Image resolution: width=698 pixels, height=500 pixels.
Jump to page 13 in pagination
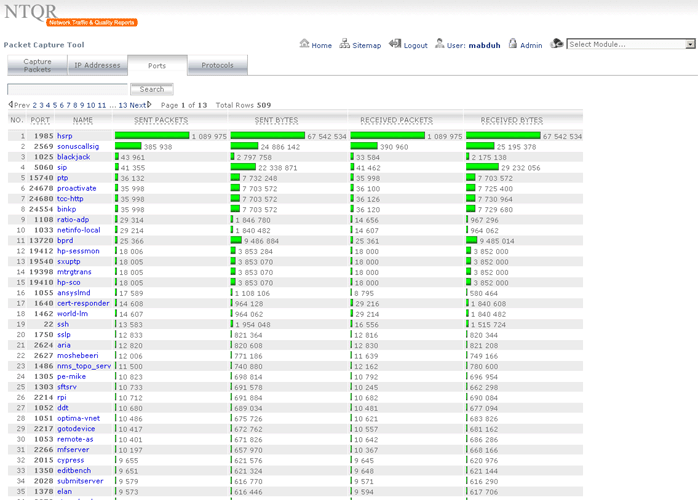tap(123, 105)
